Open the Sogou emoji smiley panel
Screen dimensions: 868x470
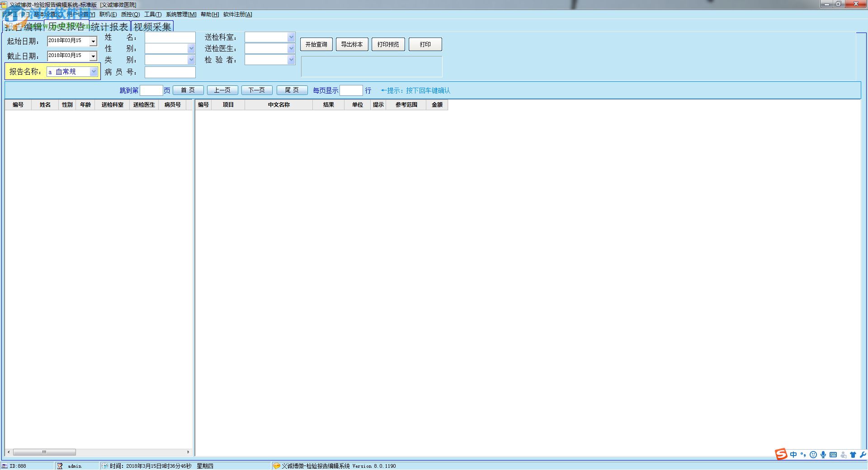pos(813,455)
